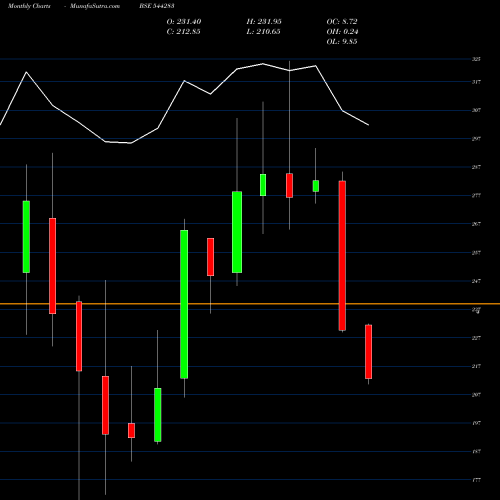
Task: Click the 207 price axis label
Action: (476, 395)
